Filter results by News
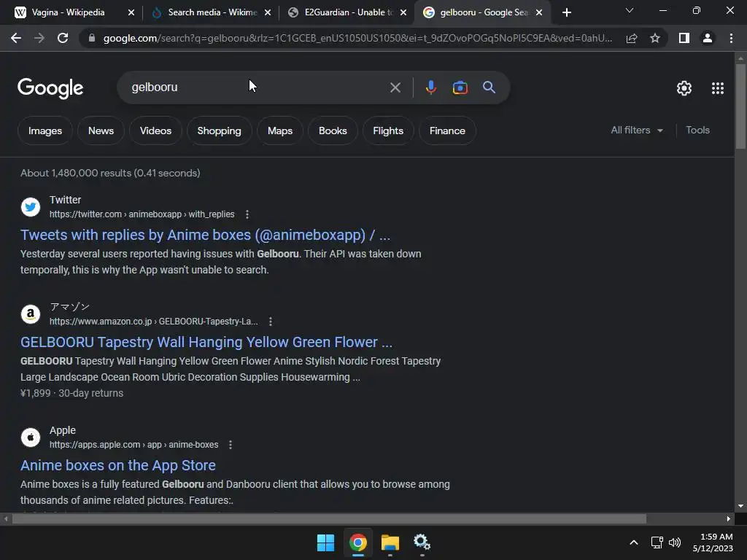Screen dimensions: 747x560 pyautogui.click(x=101, y=131)
